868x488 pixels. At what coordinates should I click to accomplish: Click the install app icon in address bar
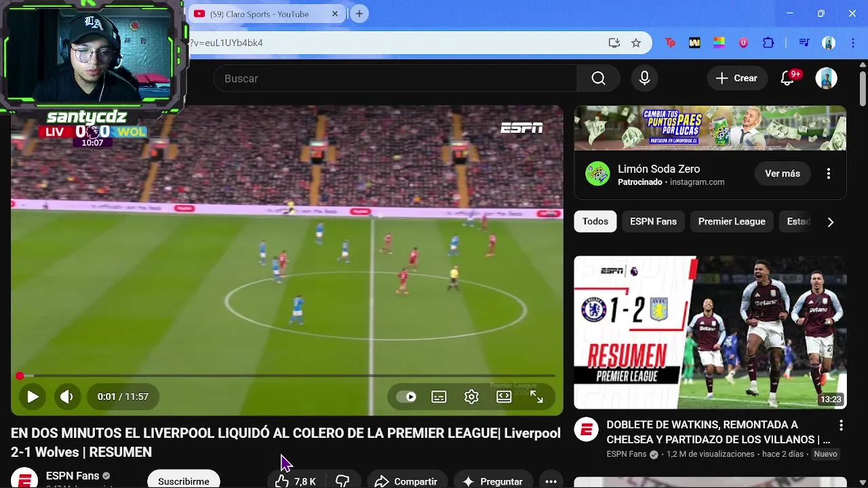click(614, 43)
